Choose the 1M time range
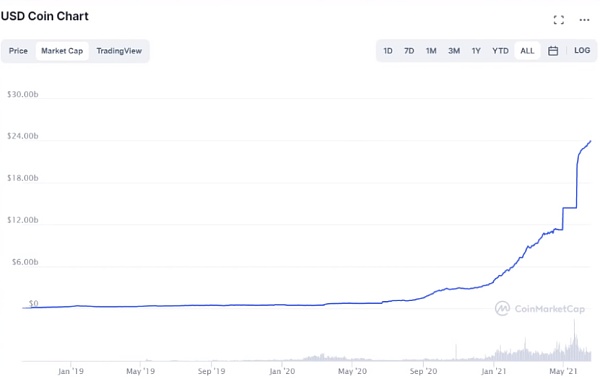Image resolution: width=600 pixels, height=379 pixels. [x=431, y=51]
